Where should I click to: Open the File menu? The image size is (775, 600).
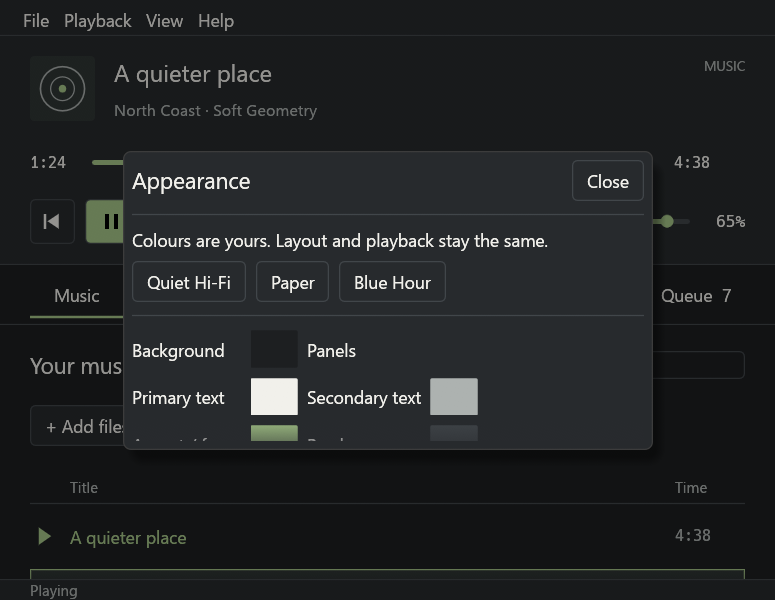36,21
